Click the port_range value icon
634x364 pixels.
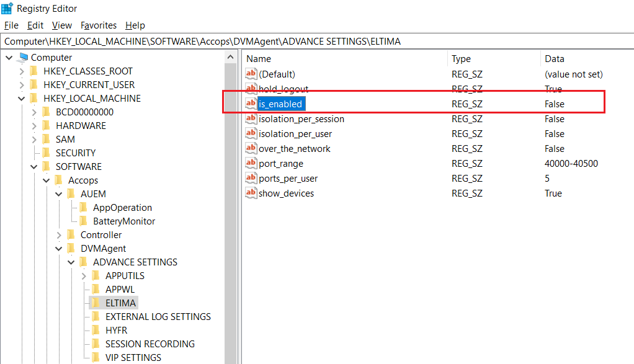tap(251, 163)
